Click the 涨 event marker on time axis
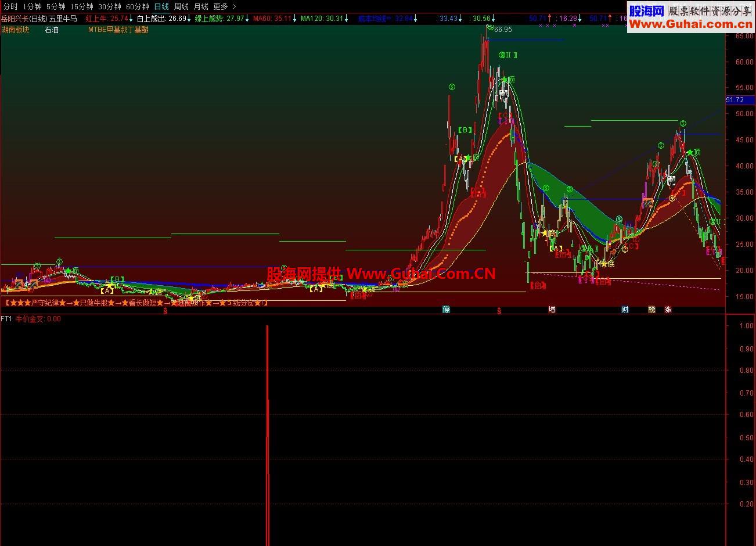 pyautogui.click(x=668, y=310)
